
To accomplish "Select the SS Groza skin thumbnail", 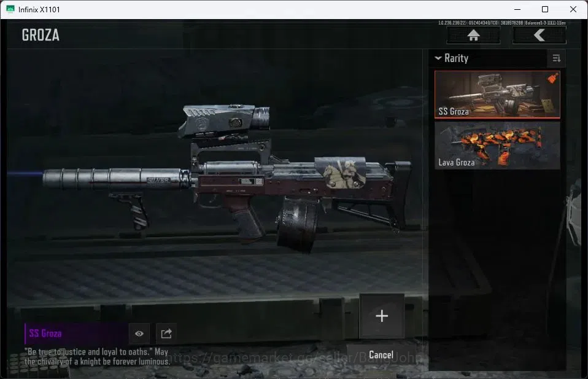I will point(497,95).
